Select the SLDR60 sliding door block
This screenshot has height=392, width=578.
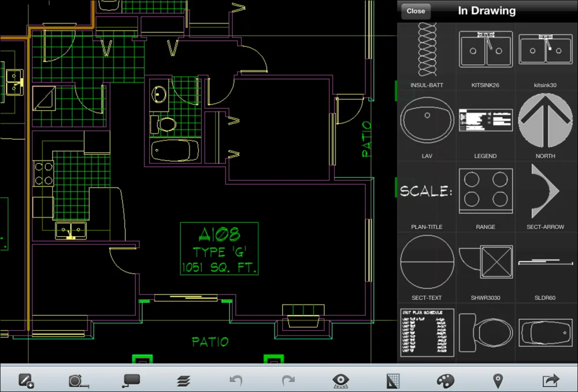[545, 262]
